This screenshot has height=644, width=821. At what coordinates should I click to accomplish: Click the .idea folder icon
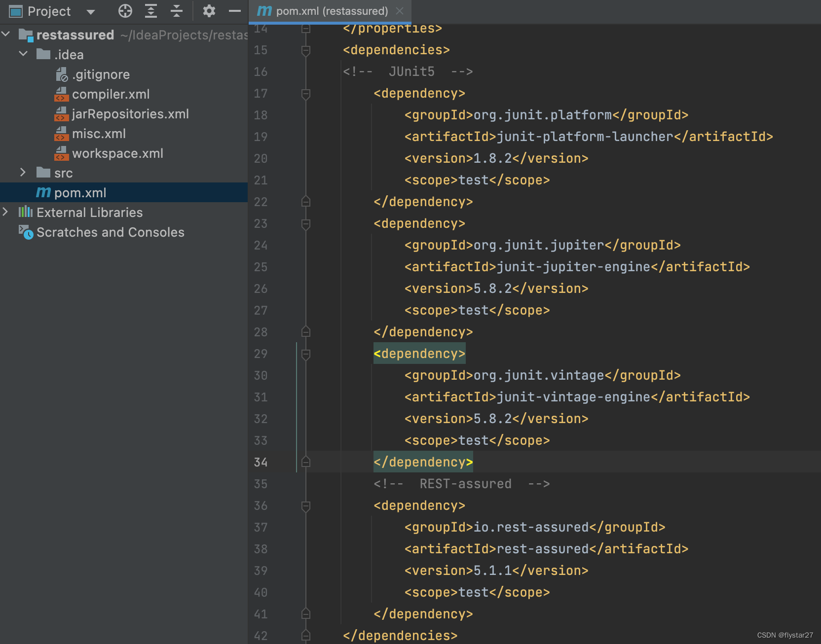43,54
